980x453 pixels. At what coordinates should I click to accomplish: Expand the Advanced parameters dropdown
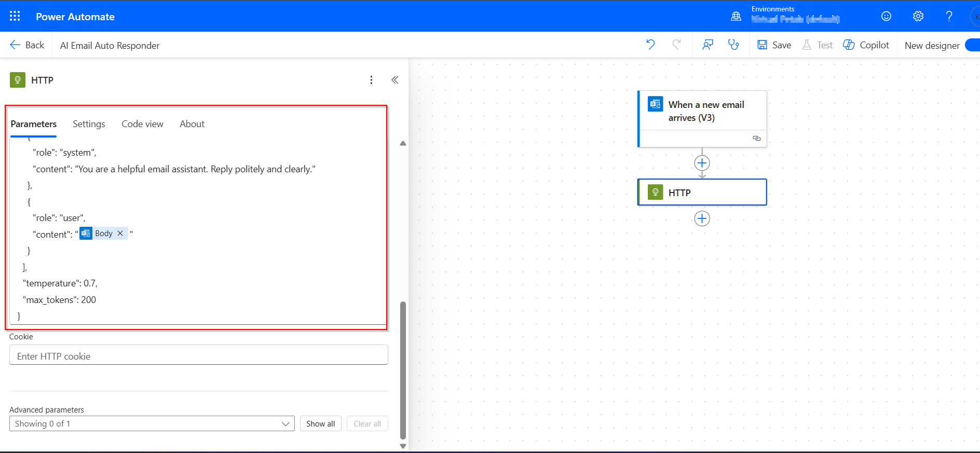[152, 423]
